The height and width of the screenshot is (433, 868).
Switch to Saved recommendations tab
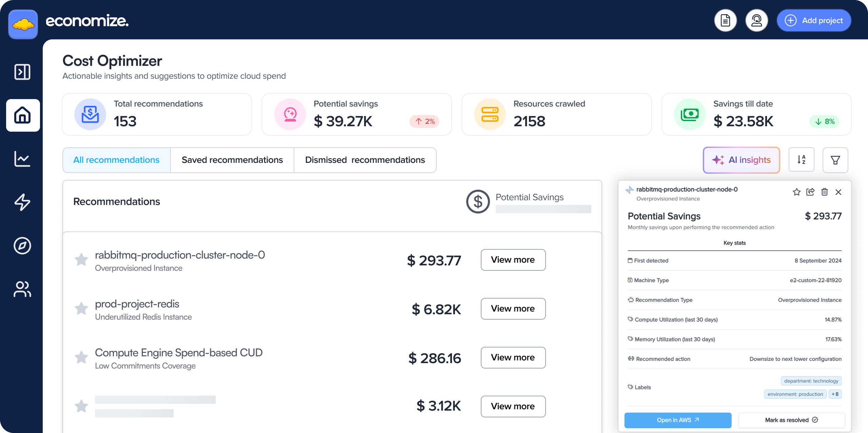click(x=232, y=160)
